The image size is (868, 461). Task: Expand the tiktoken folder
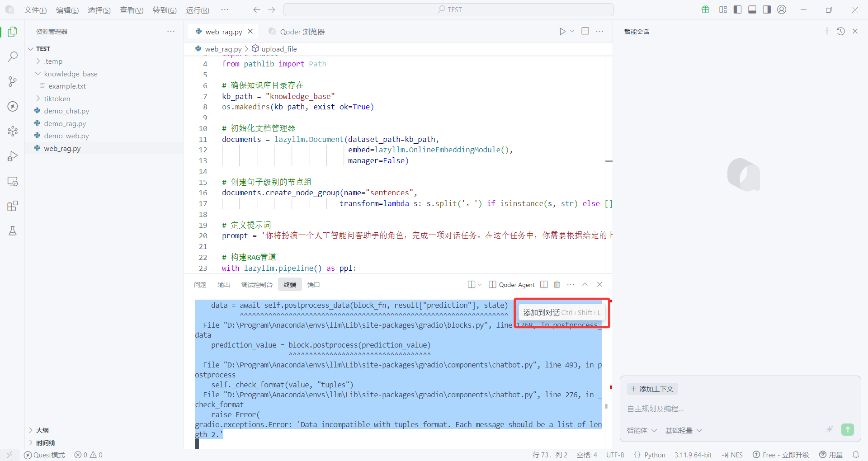click(38, 99)
